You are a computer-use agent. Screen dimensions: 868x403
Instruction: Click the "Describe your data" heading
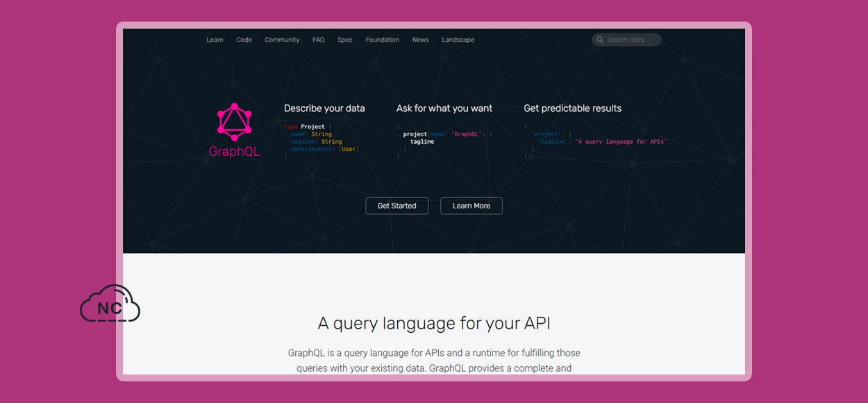click(x=324, y=108)
